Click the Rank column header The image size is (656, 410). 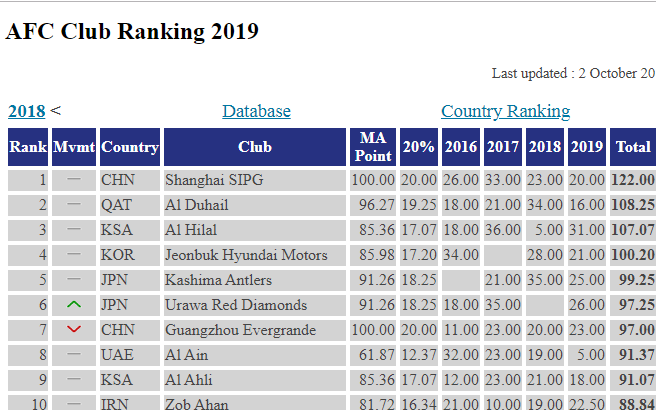(28, 147)
